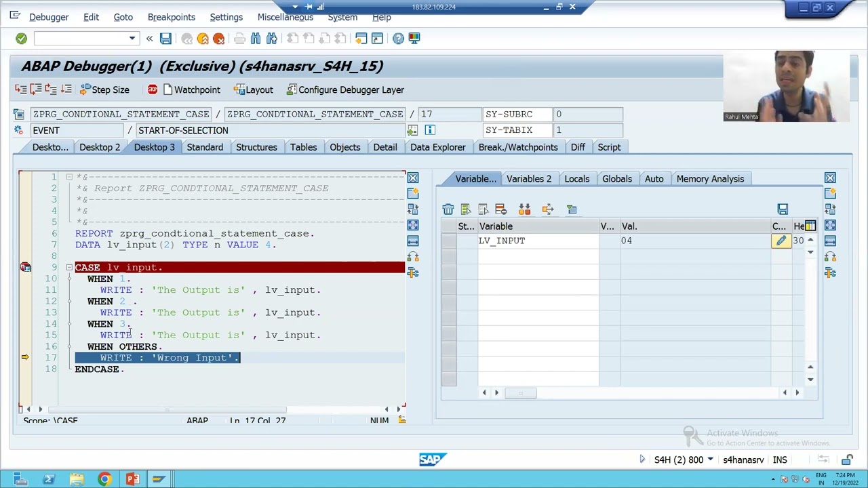Select the Variables 2 tab

pyautogui.click(x=529, y=179)
